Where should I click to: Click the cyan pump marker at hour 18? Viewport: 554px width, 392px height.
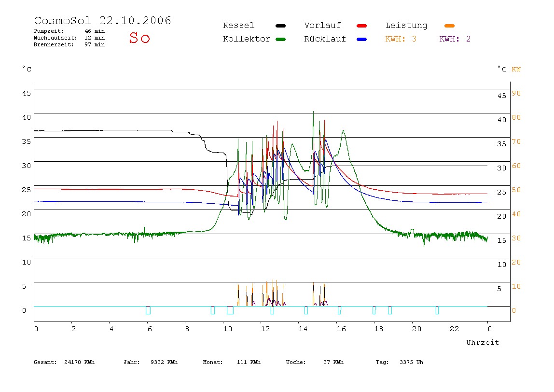[374, 310]
